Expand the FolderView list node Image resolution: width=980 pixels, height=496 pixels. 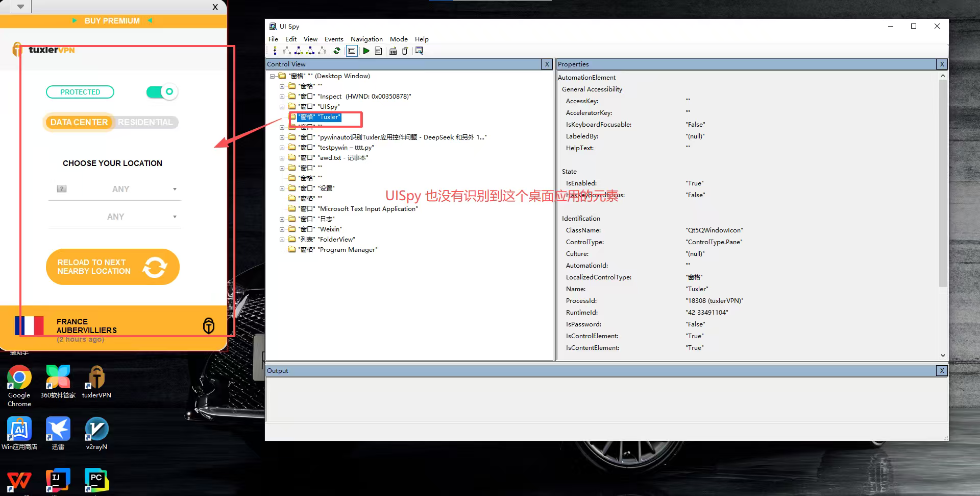(x=282, y=240)
